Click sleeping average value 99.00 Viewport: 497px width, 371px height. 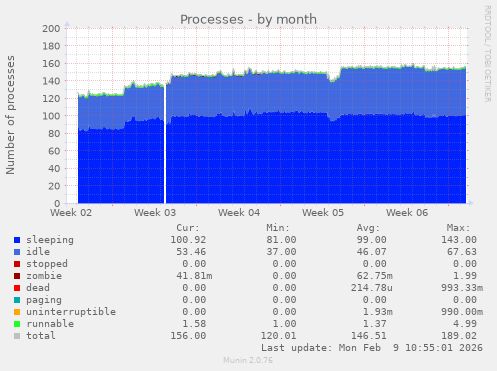point(371,240)
